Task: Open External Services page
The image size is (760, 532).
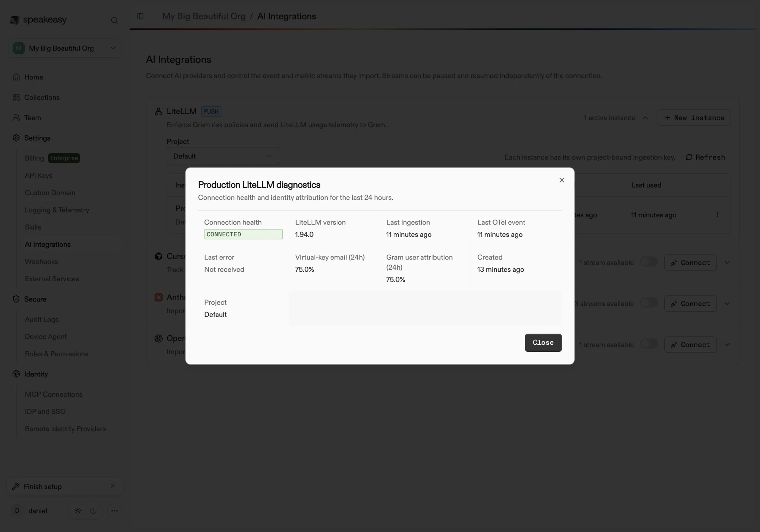Action: (52, 279)
